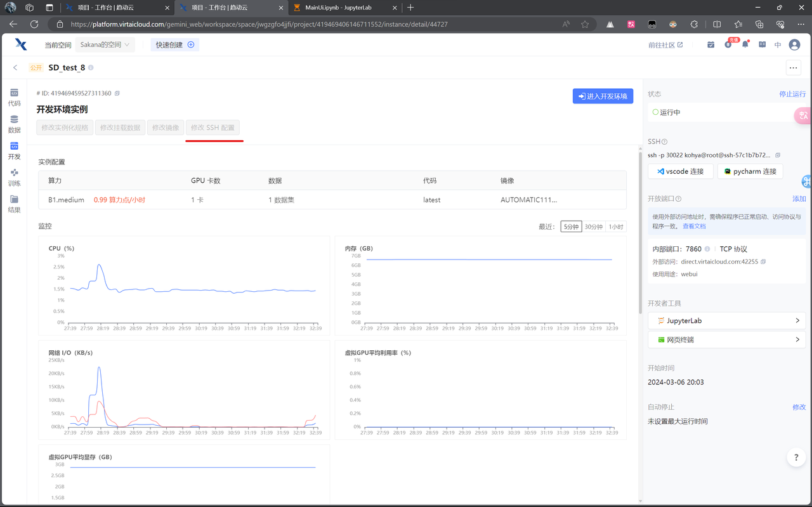
Task: Open the project more options (...) menu
Action: tap(793, 67)
